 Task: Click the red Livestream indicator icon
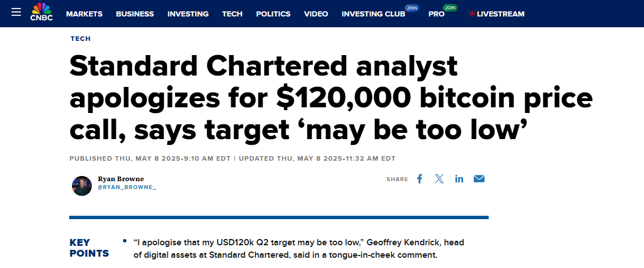coord(472,14)
